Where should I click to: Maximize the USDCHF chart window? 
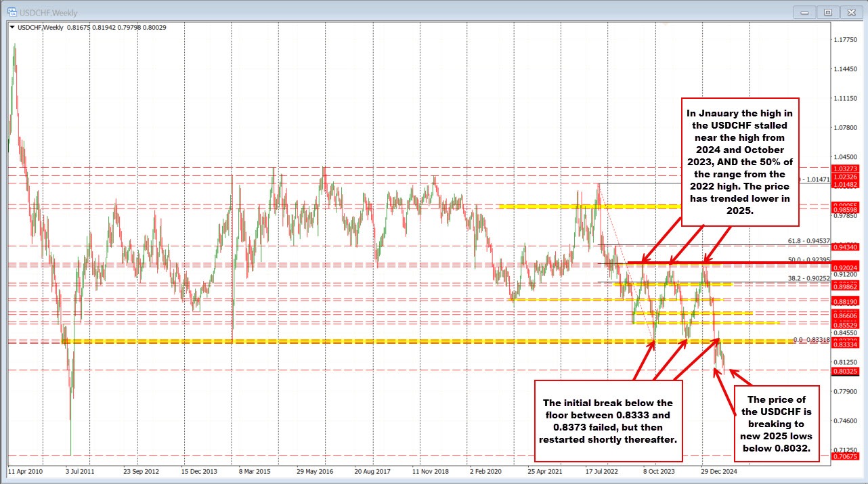coord(827,12)
